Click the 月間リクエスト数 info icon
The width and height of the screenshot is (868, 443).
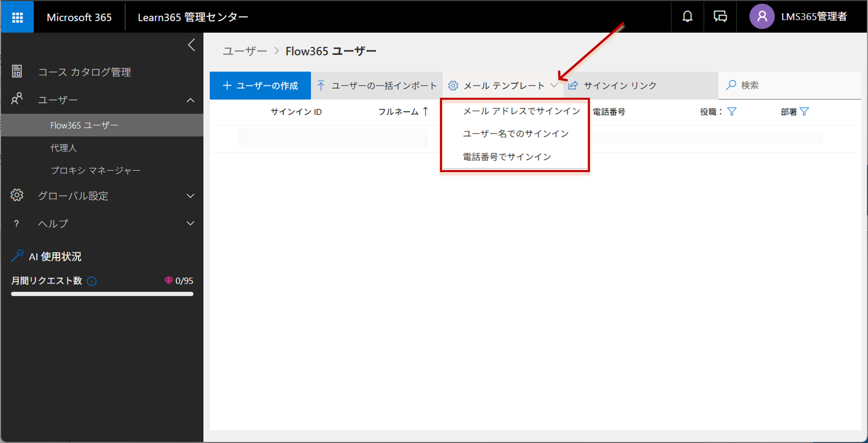coord(92,281)
